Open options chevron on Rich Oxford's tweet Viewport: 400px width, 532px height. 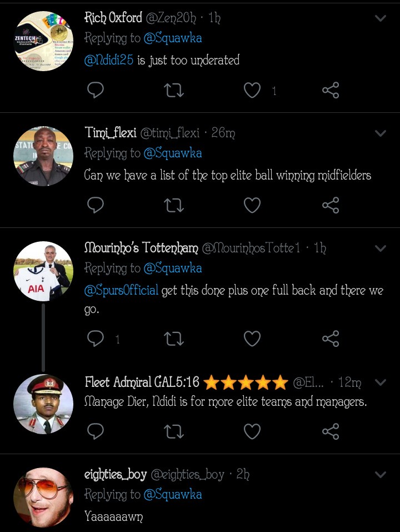click(x=381, y=18)
